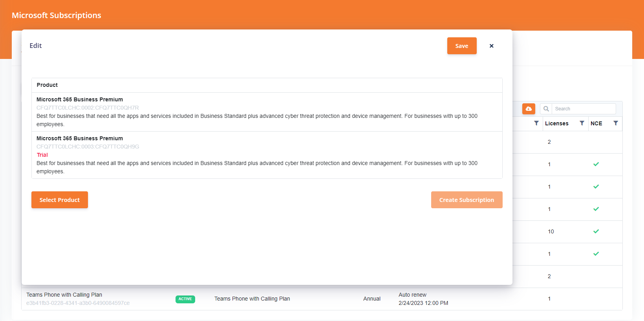The width and height of the screenshot is (644, 321).
Task: Select the Trial Microsoft 365 Business Premium product
Action: pos(267,155)
